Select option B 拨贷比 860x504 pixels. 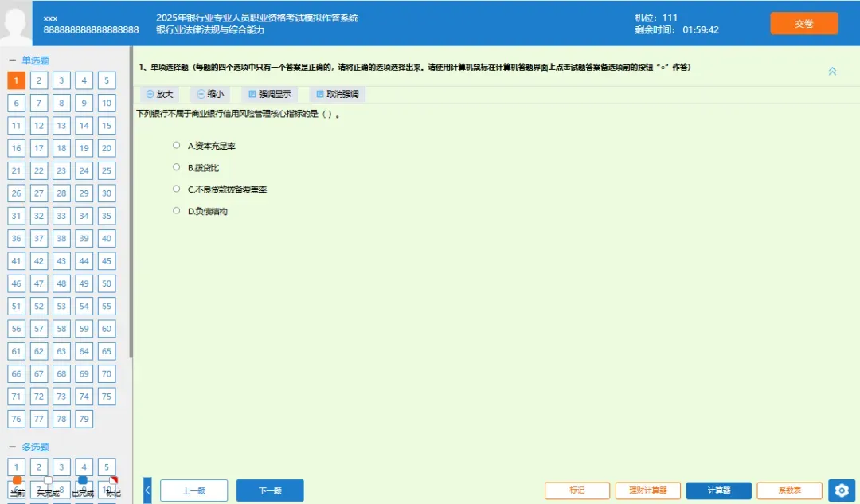click(x=176, y=167)
